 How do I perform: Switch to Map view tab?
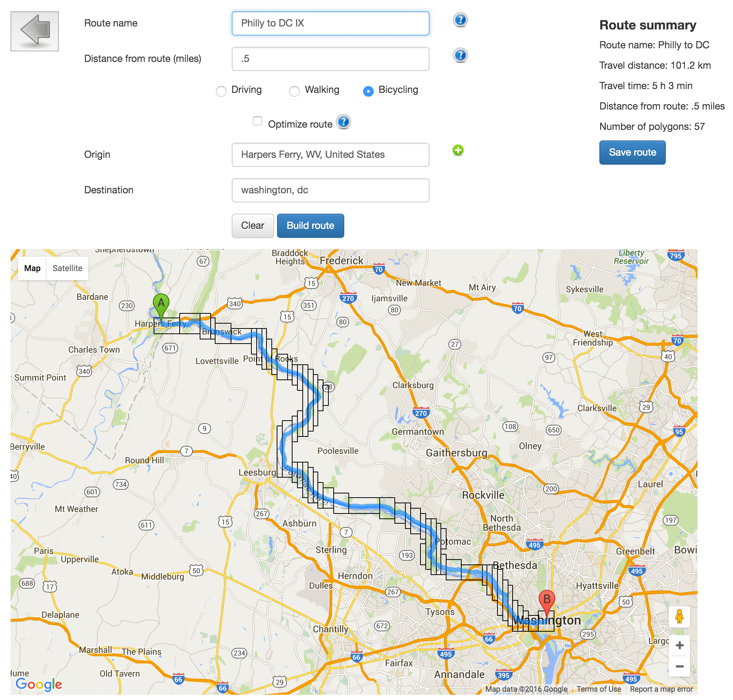(x=32, y=268)
